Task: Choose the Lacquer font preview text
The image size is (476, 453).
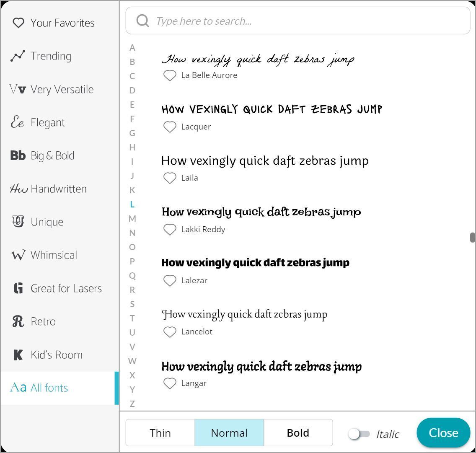Action: 272,109
